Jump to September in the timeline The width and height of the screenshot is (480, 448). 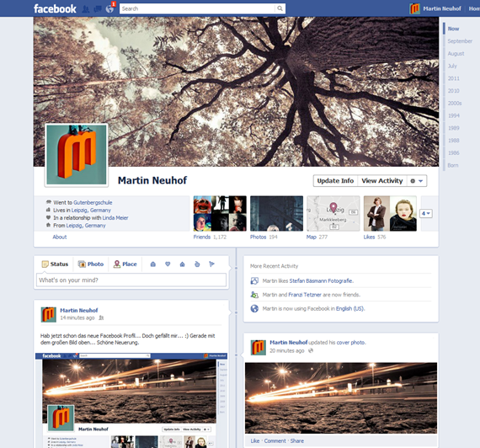click(460, 41)
